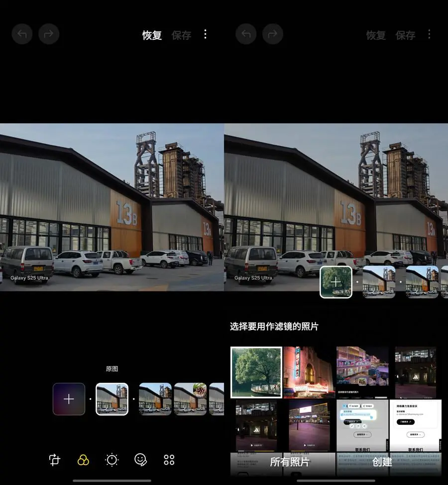448x485 pixels.
Task: Click 保存 in the left editor
Action: (x=181, y=35)
